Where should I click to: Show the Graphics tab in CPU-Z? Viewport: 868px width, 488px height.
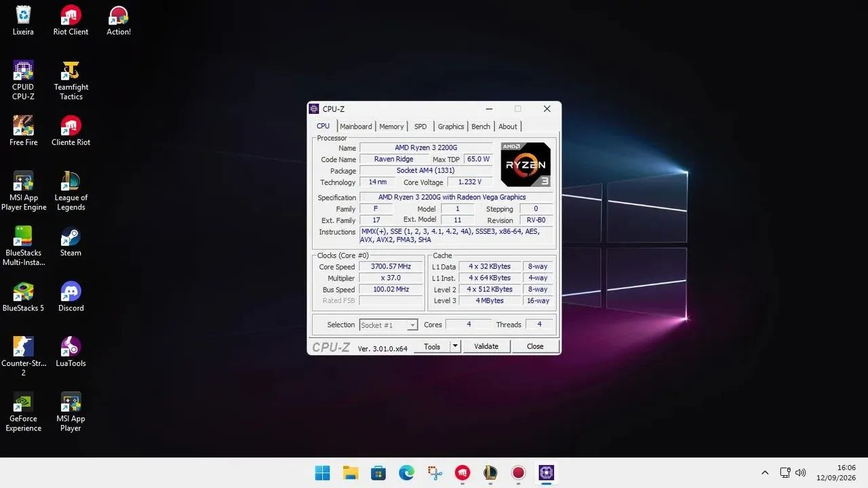click(x=451, y=127)
